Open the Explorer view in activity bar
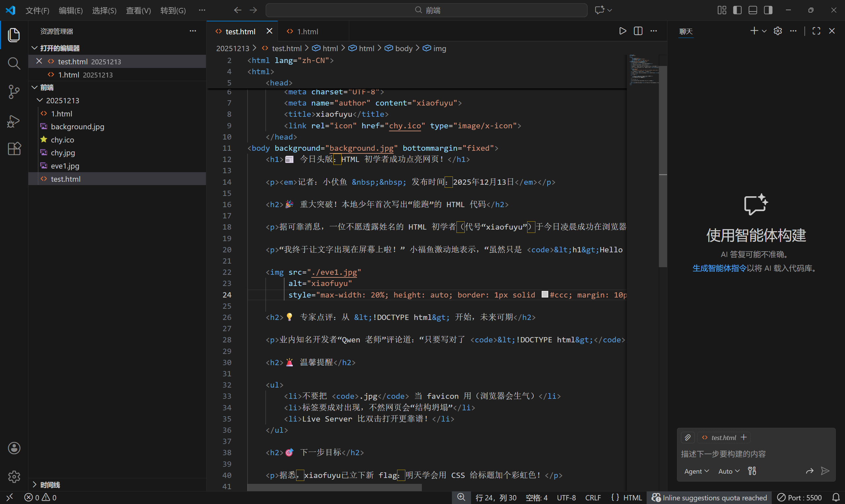The width and height of the screenshot is (845, 504). [14, 35]
